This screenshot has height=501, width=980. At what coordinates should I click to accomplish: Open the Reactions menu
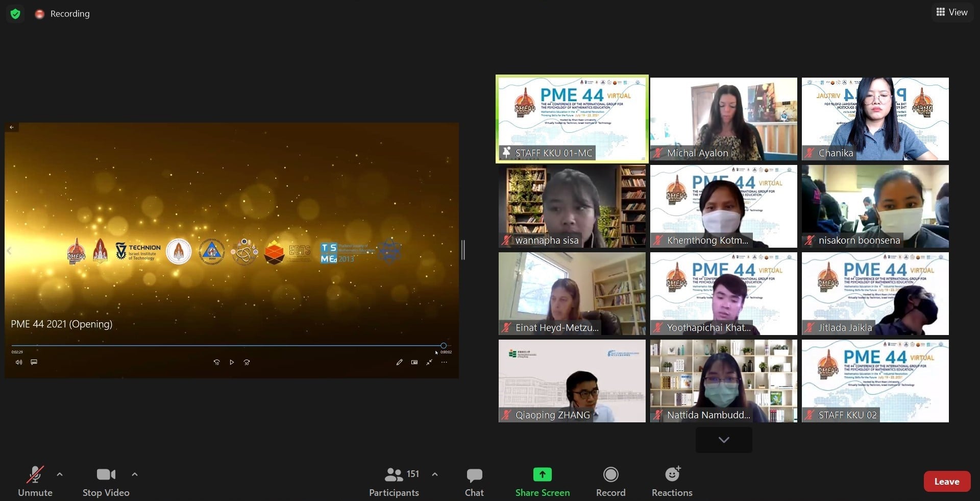click(x=672, y=481)
